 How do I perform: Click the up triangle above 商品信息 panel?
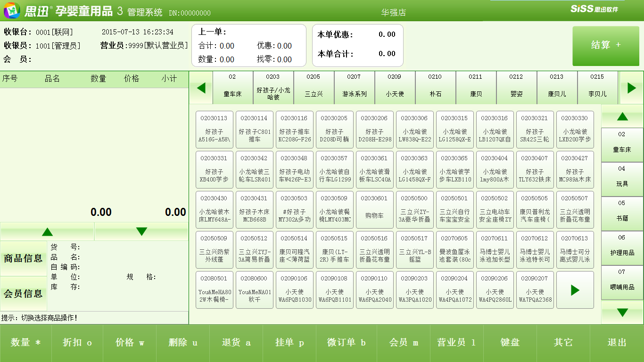pos(47,231)
